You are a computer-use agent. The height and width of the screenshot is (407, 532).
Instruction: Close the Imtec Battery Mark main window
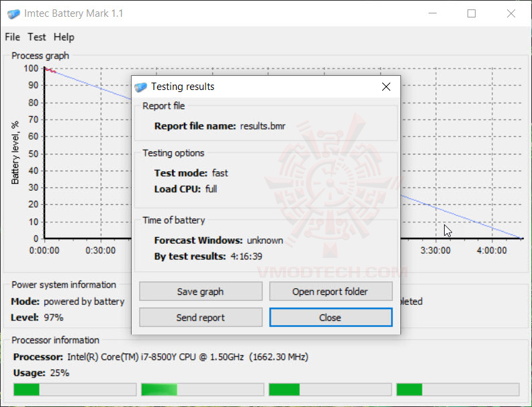511,13
